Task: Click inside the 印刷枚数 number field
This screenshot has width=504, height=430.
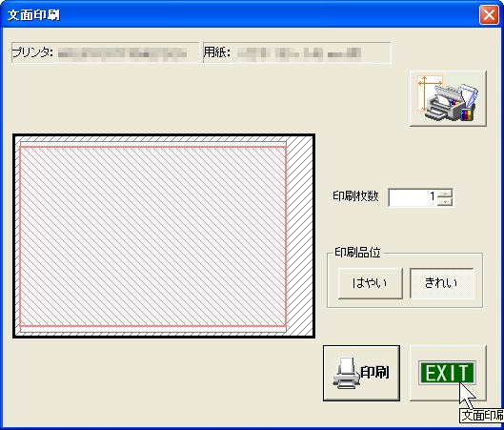Action: pos(413,197)
